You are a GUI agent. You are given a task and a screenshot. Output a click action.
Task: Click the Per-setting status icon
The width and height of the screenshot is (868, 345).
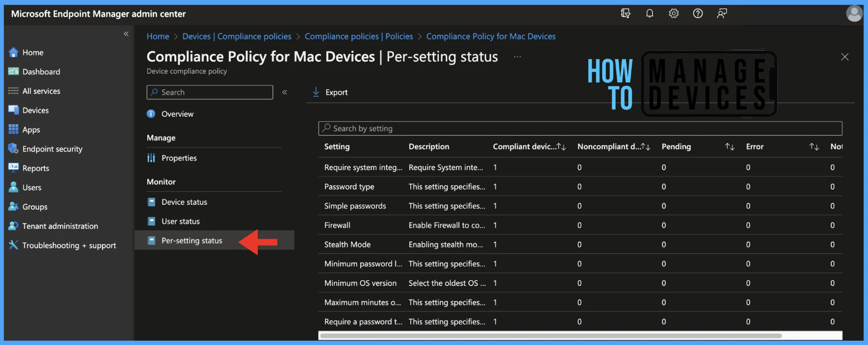(x=151, y=241)
